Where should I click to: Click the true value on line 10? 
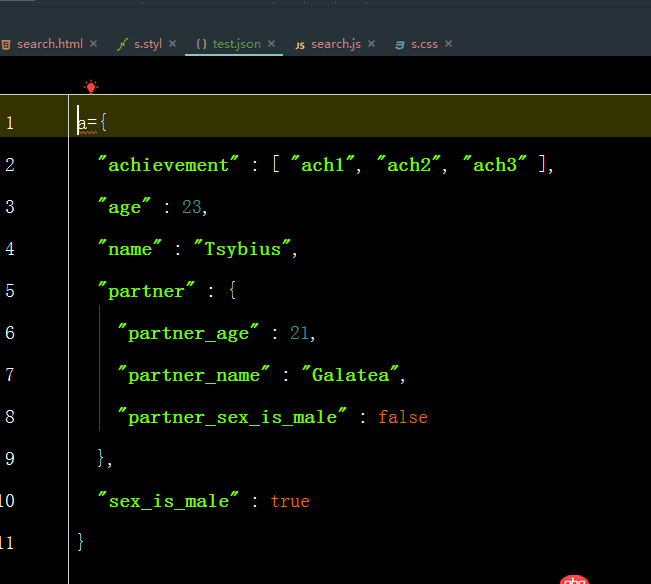coord(290,501)
